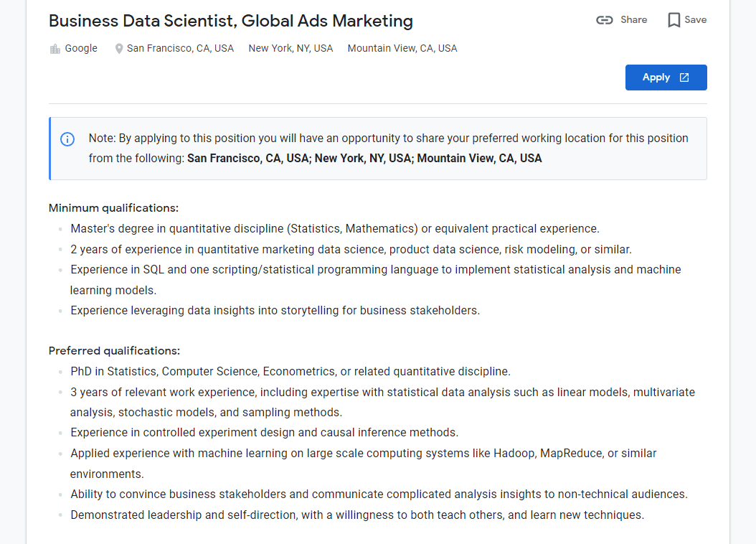Click the info icon on the note banner

(x=67, y=139)
